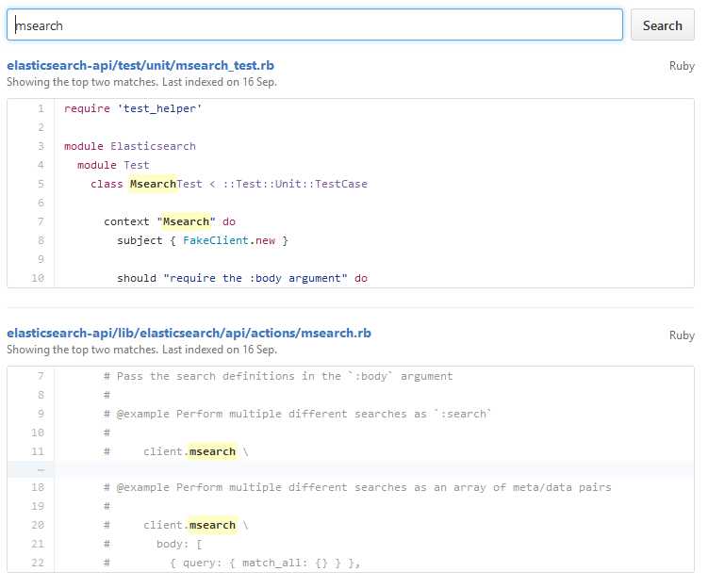Click line number 11 in msearch.rb snippet
The width and height of the screenshot is (708, 588).
click(x=38, y=451)
